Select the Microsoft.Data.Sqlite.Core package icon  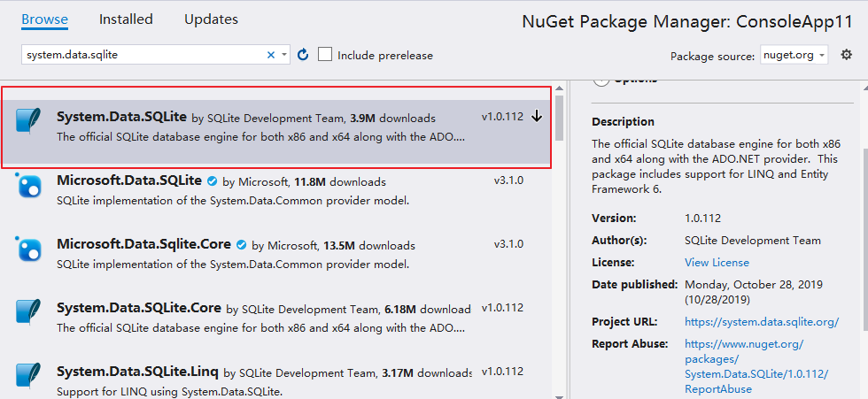click(x=27, y=249)
